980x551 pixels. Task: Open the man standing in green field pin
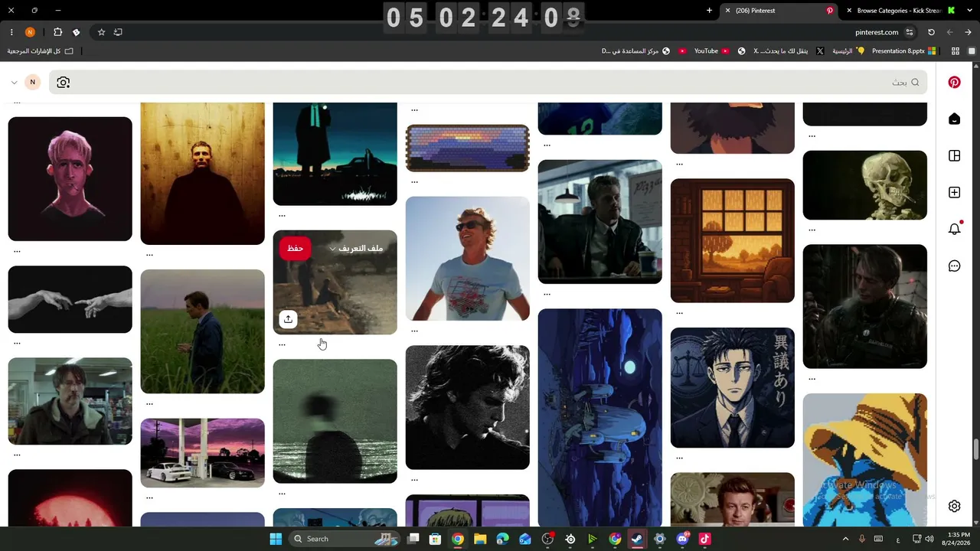(202, 331)
